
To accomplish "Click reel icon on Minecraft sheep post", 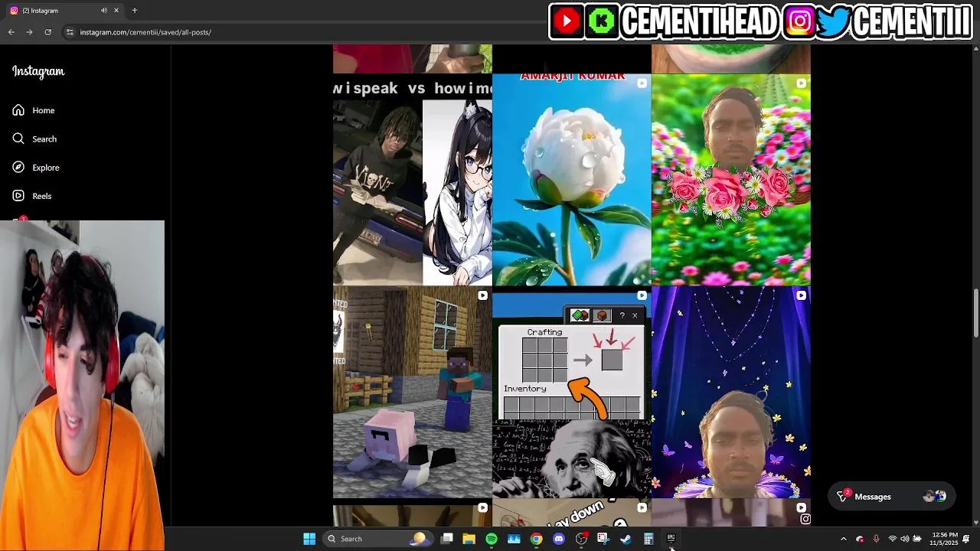I will tap(482, 296).
